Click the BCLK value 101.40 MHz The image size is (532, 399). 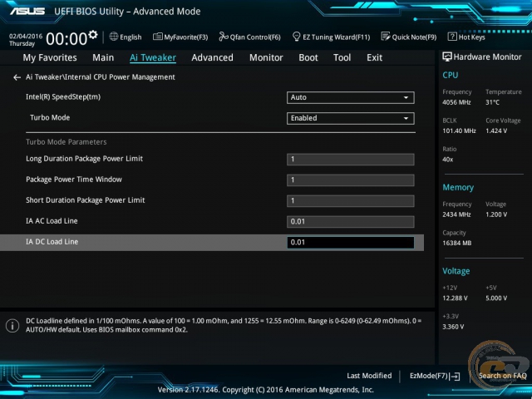click(x=459, y=131)
